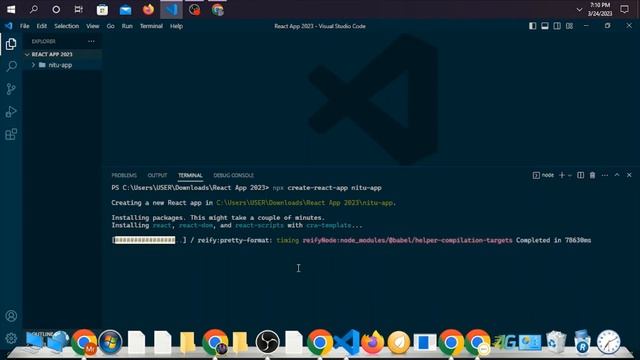Image resolution: width=640 pixels, height=360 pixels.
Task: Switch to the Problems tab
Action: point(124,175)
